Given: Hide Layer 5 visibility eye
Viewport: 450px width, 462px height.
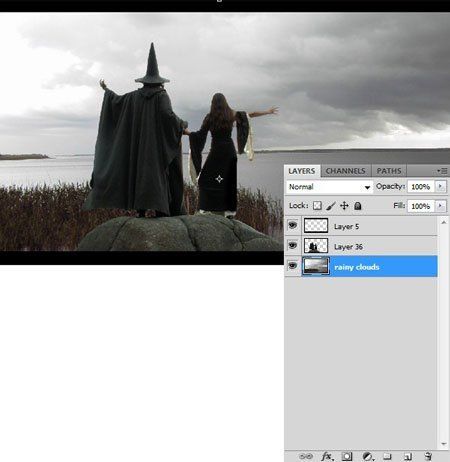Looking at the screenshot, I should pyautogui.click(x=293, y=226).
